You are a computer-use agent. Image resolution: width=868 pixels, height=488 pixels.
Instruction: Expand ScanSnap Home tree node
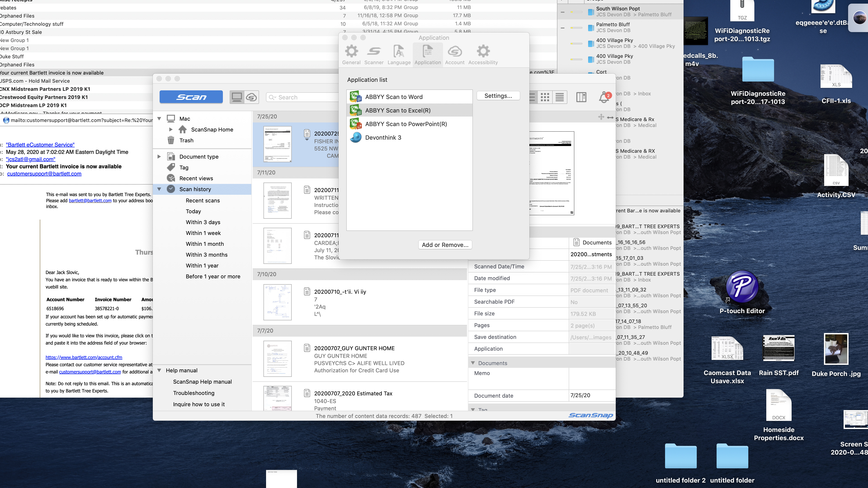(170, 129)
